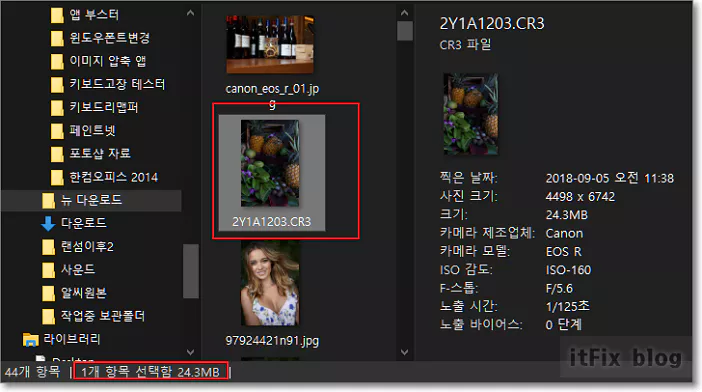This screenshot has height=392, width=702.
Task: Click 1개 항목 선택함 24.3MB status text
Action: click(x=150, y=372)
